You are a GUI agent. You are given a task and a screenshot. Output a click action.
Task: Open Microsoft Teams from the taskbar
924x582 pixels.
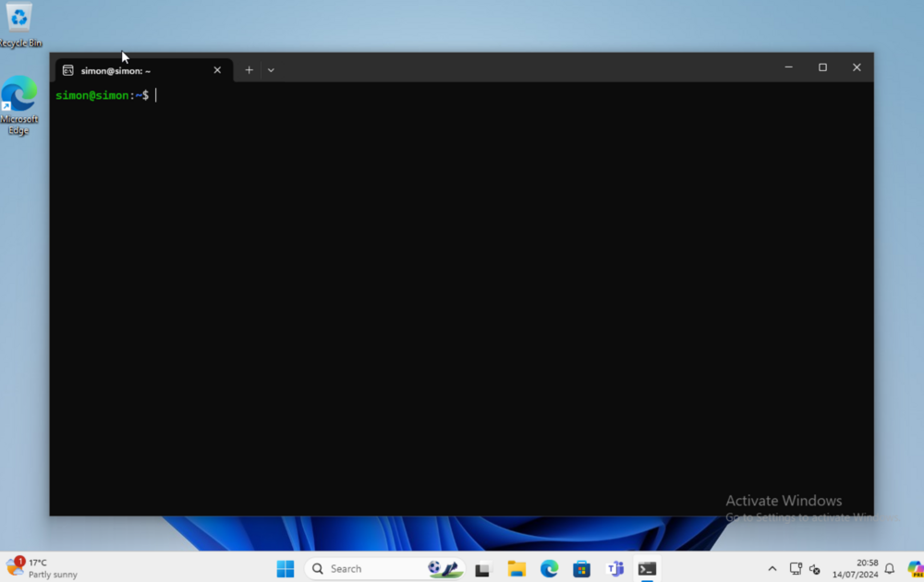coord(614,569)
